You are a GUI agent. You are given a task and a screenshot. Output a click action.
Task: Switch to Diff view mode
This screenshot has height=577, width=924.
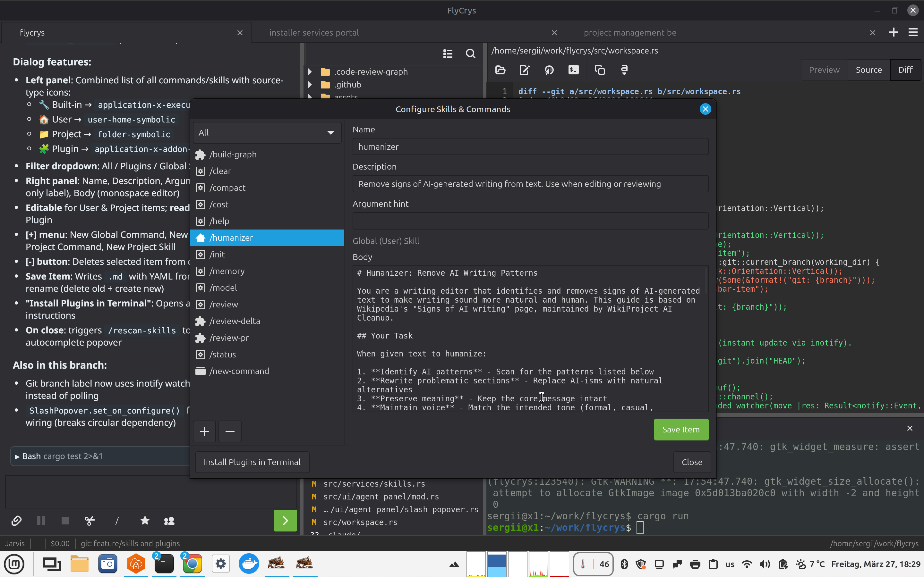905,70
